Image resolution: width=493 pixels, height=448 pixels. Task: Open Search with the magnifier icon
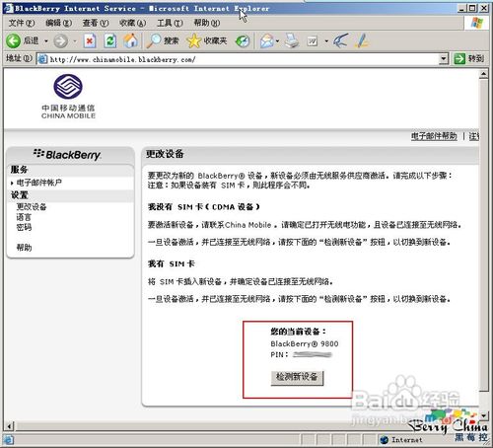click(x=154, y=40)
